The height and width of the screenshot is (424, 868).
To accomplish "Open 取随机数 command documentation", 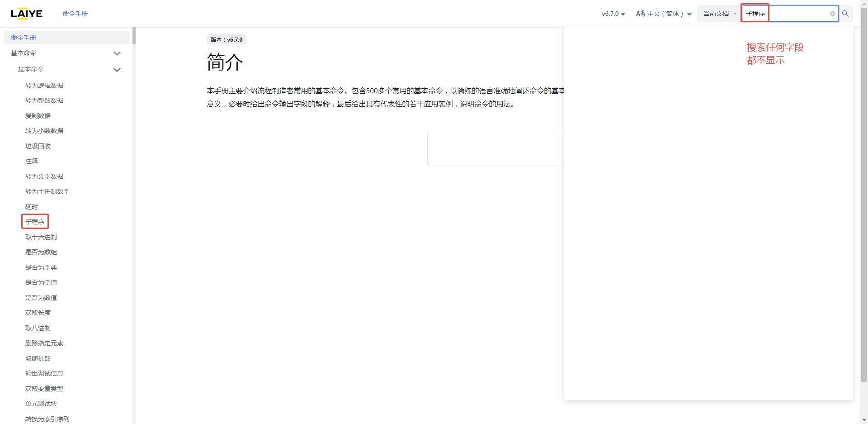I will 38,358.
